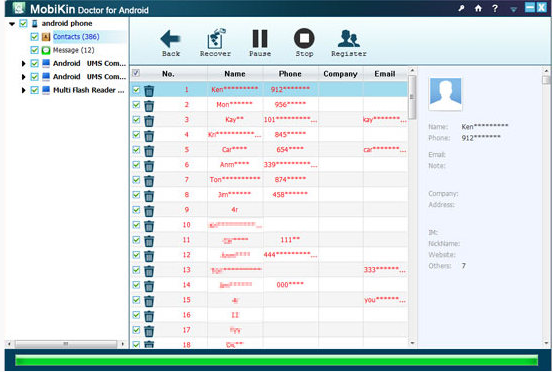Delete contact row 6 with trash icon
This screenshot has height=372, width=553.
[x=149, y=165]
